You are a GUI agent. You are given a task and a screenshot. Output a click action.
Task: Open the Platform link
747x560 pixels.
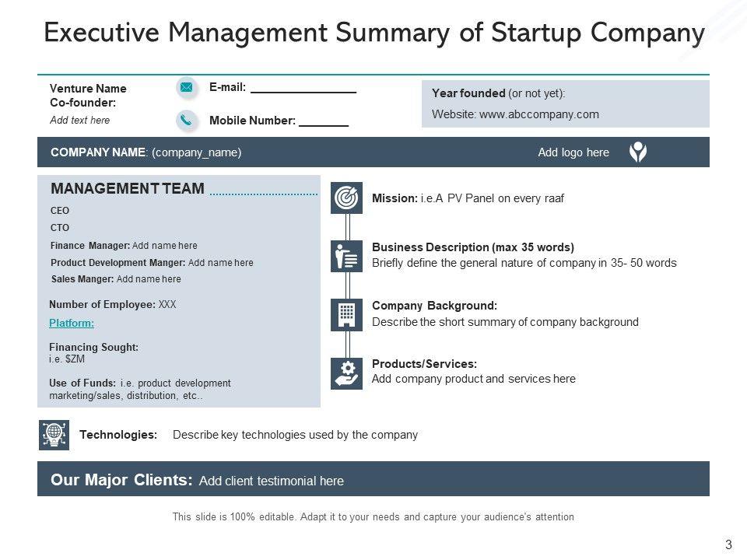pos(72,323)
